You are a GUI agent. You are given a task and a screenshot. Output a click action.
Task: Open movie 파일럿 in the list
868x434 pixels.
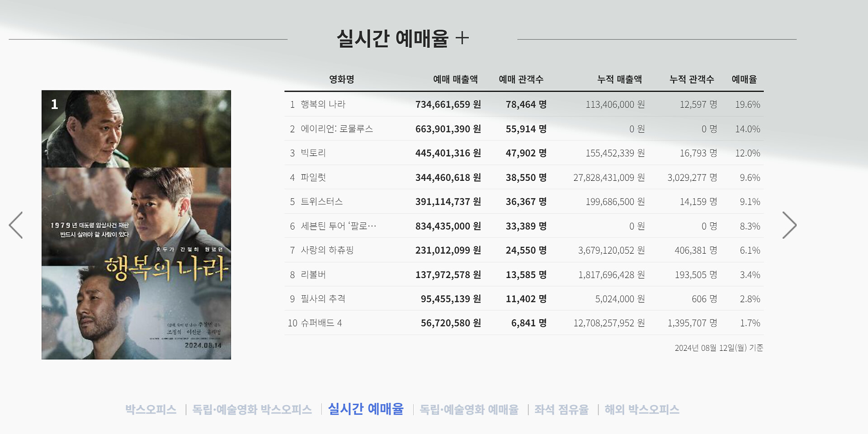(313, 178)
